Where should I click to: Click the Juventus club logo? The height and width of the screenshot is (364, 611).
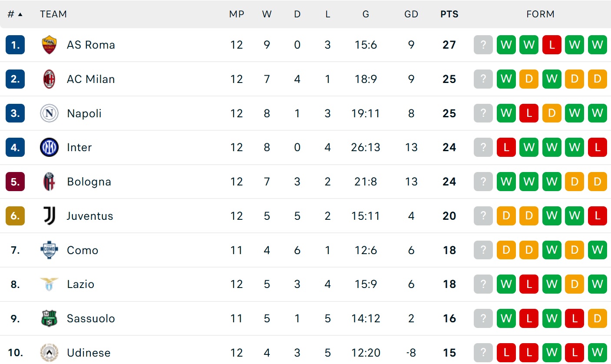click(x=49, y=216)
